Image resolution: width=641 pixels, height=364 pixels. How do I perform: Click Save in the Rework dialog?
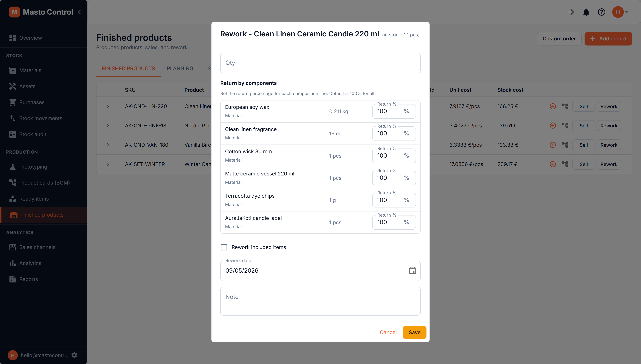click(414, 332)
